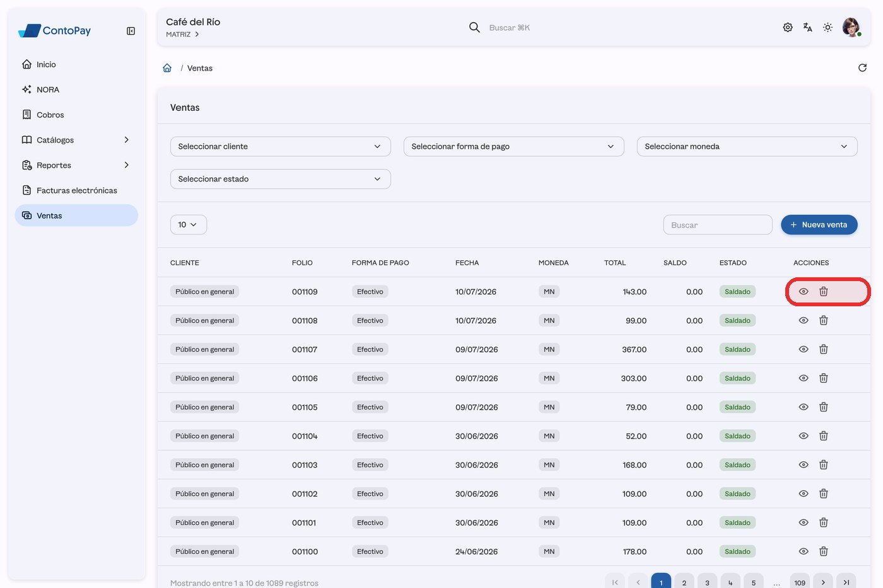Viewport: 883px width, 588px height.
Task: View sale with folio 001104
Action: 804,436
